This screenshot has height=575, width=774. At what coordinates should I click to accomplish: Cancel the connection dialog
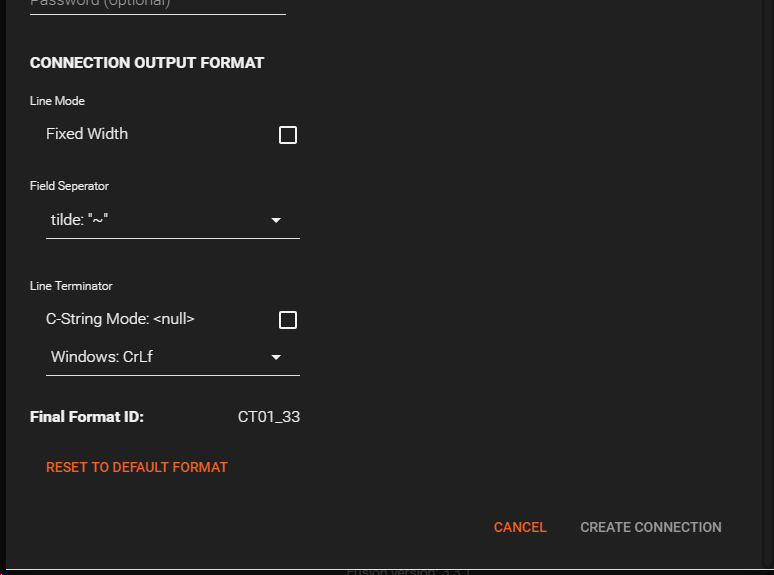(520, 527)
